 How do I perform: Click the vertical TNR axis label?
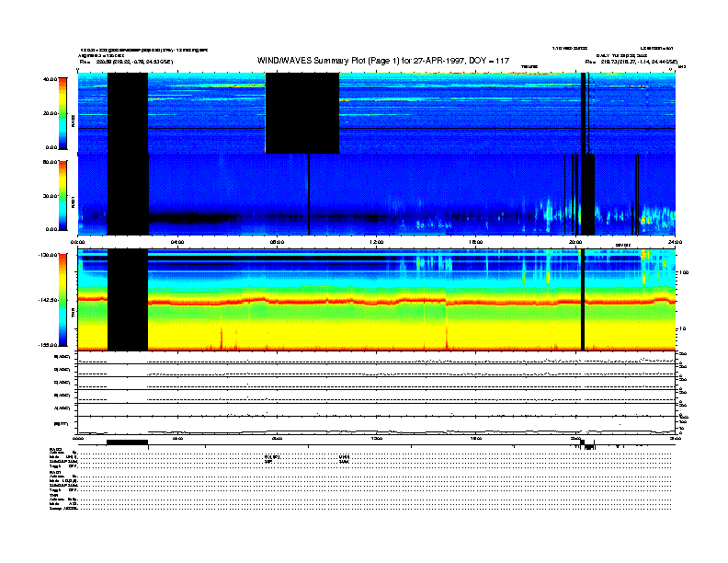tap(74, 315)
